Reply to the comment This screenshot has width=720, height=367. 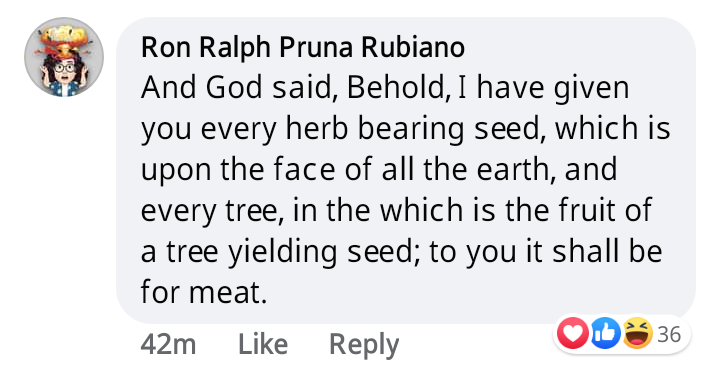tap(364, 345)
